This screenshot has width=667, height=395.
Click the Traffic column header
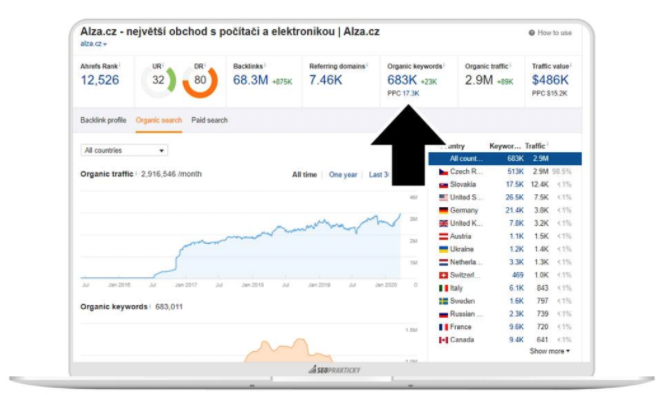point(535,146)
